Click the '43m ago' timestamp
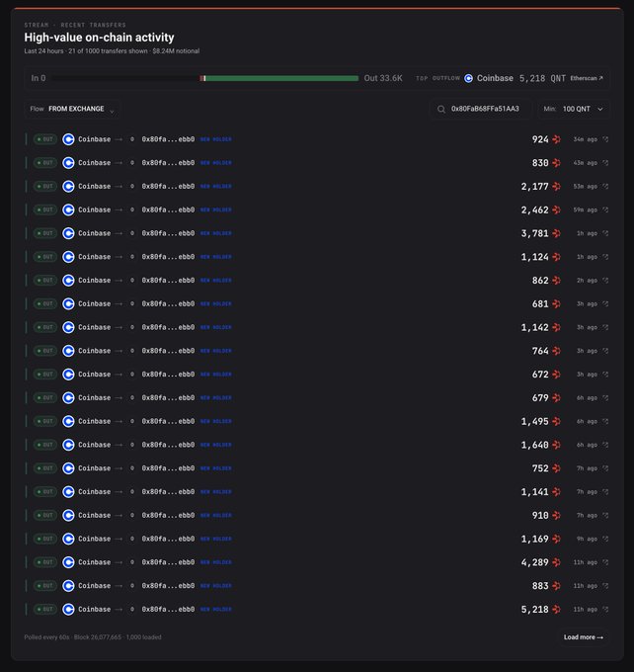This screenshot has height=672, width=634. tap(586, 163)
